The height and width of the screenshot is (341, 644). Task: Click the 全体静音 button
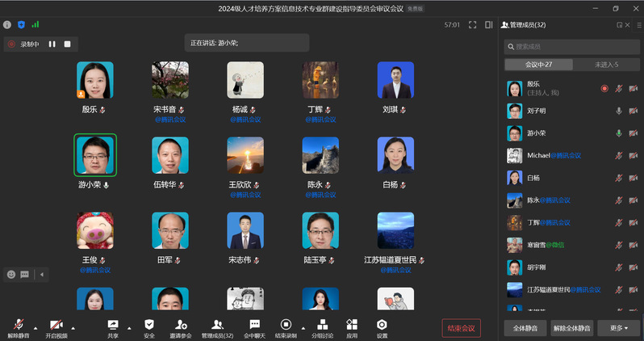[x=525, y=328]
